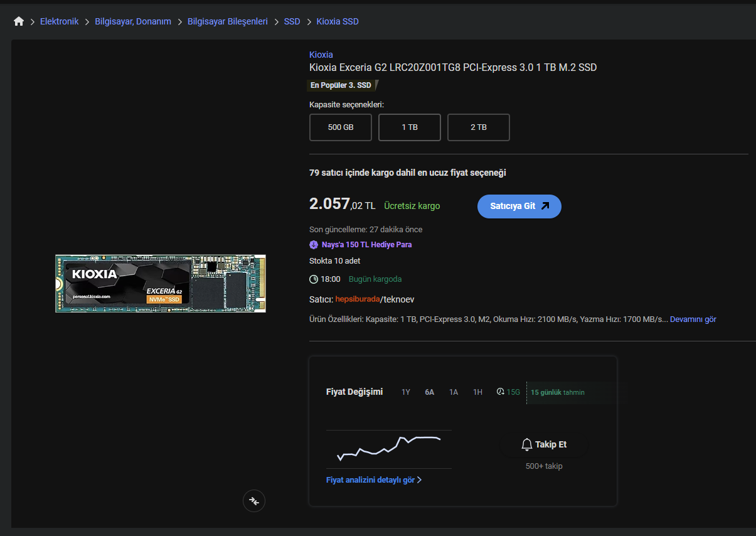
Task: Select the 15G forecast range tab
Action: point(514,392)
